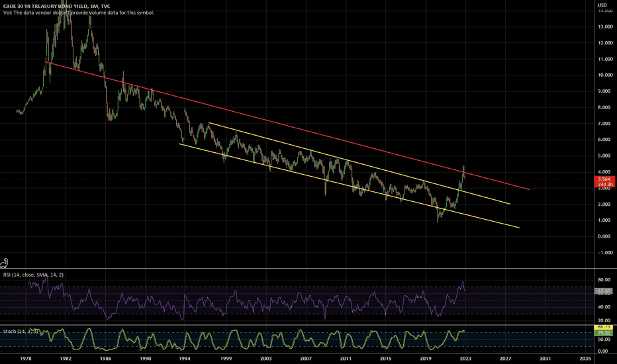This screenshot has width=617, height=364.
Task: Click the green Stoch value label 79.53
Action: [x=603, y=334]
